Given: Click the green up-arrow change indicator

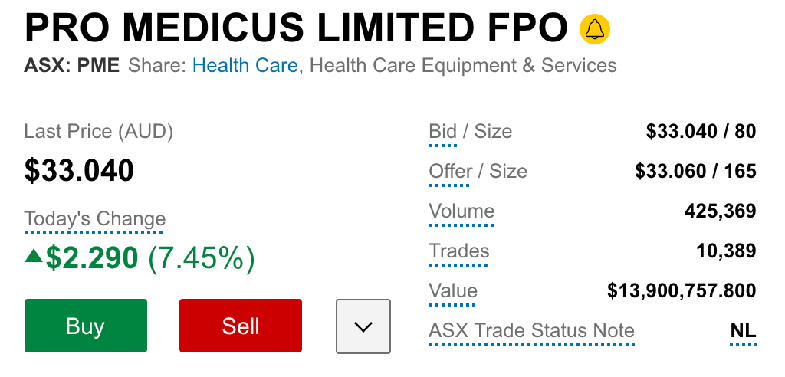Looking at the screenshot, I should click(x=34, y=257).
